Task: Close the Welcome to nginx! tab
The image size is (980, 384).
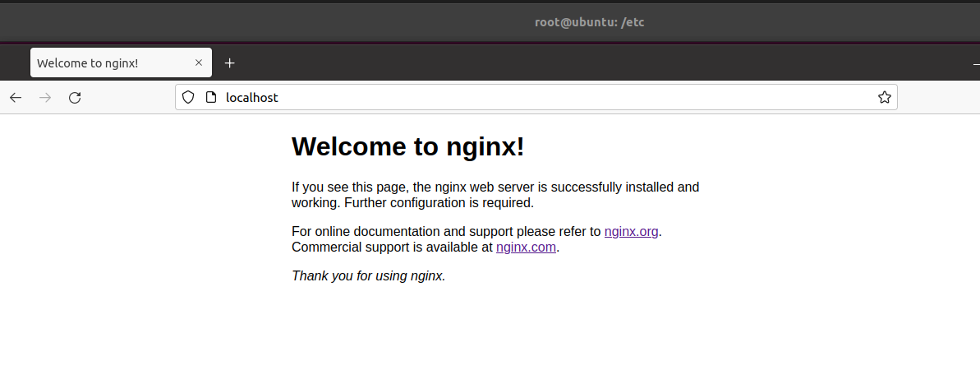Action: click(x=198, y=62)
